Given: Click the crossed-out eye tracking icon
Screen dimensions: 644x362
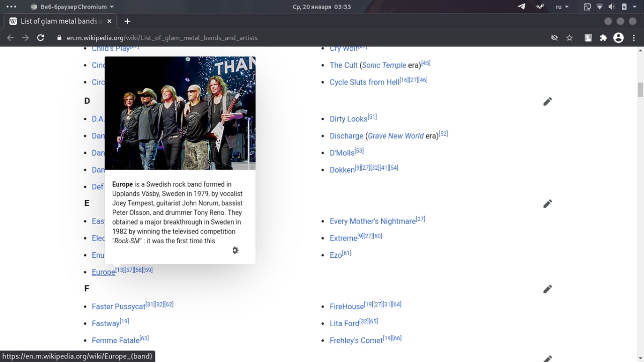Looking at the screenshot, I should click(554, 38).
